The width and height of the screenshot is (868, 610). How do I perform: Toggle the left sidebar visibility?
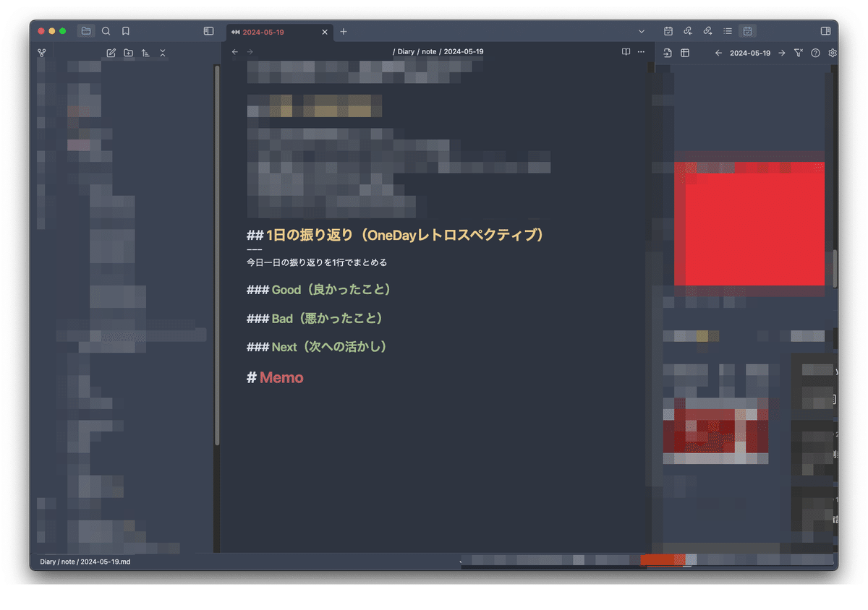click(208, 31)
